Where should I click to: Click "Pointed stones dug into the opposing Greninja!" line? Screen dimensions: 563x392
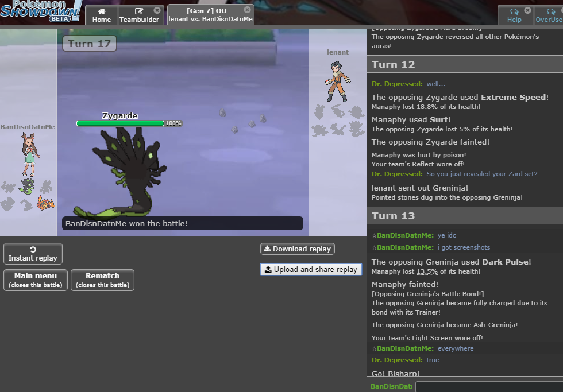[447, 197]
